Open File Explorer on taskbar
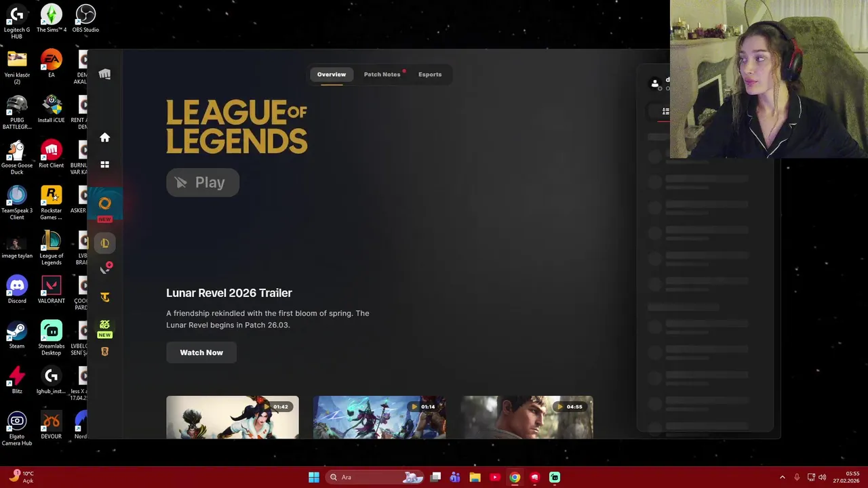 tap(475, 477)
